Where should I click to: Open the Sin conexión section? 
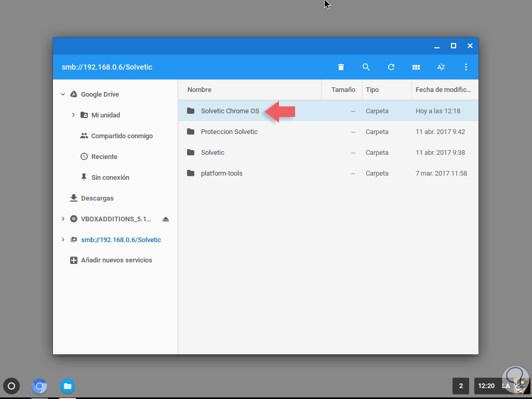(110, 178)
